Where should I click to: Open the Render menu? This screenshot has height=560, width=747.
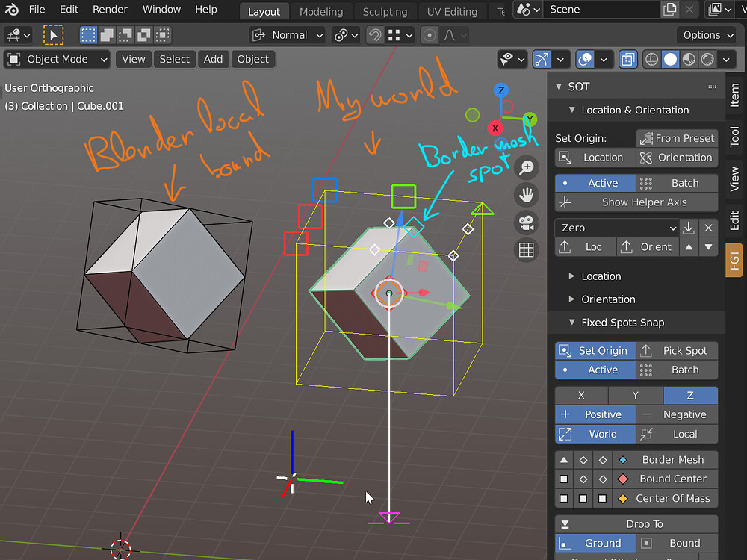tap(110, 9)
